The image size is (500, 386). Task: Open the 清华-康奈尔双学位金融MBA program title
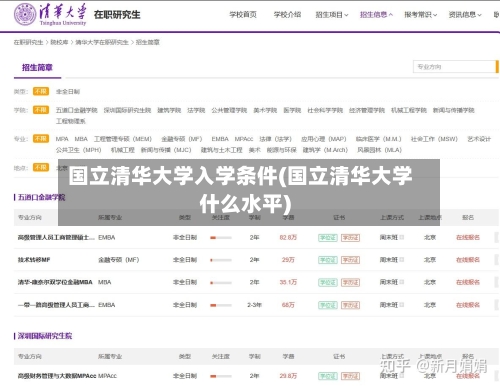(x=55, y=282)
